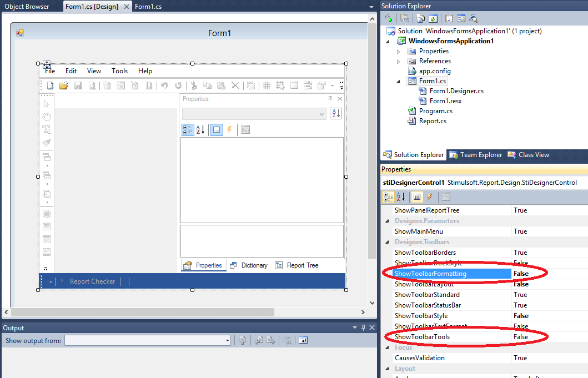Click the Report Checker status button
The width and height of the screenshot is (588, 378).
coord(92,281)
